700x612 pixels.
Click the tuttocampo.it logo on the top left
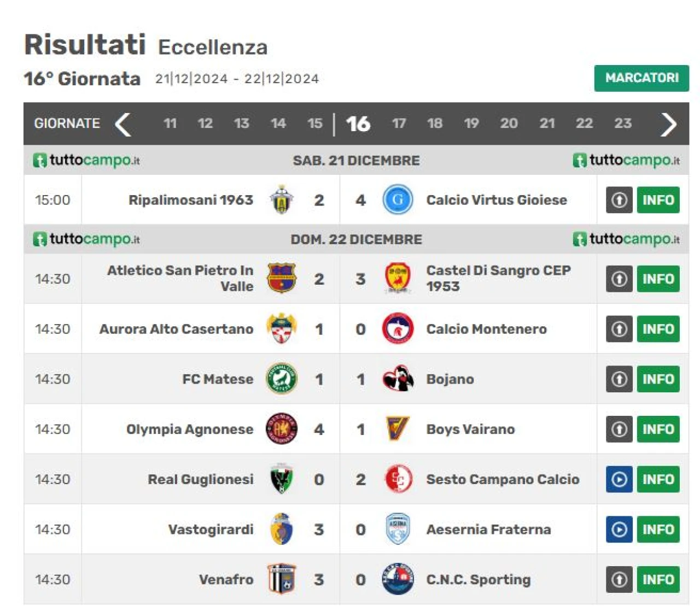click(86, 160)
